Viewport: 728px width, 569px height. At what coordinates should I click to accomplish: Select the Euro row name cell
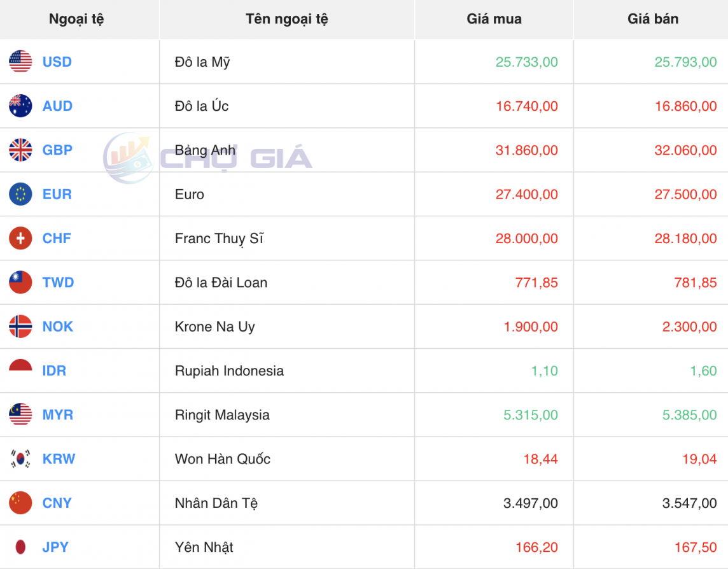pos(188,194)
